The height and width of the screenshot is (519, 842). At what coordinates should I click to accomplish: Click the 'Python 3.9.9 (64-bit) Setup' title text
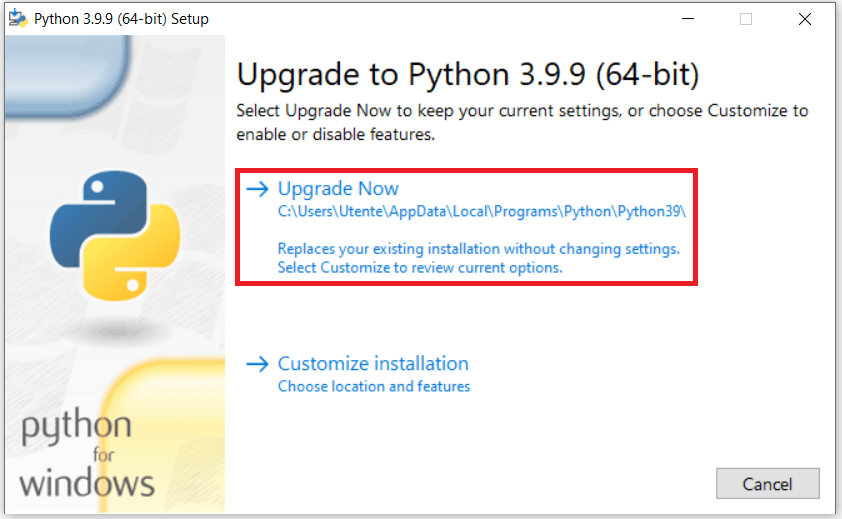[x=121, y=19]
